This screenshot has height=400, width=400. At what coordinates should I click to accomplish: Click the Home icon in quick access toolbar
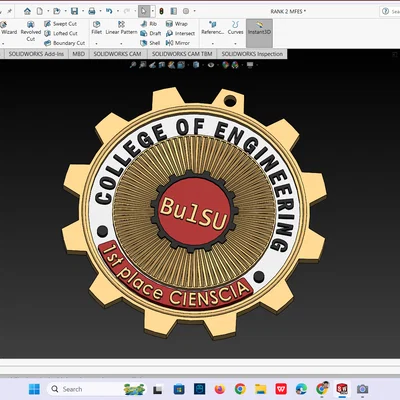coord(27,11)
